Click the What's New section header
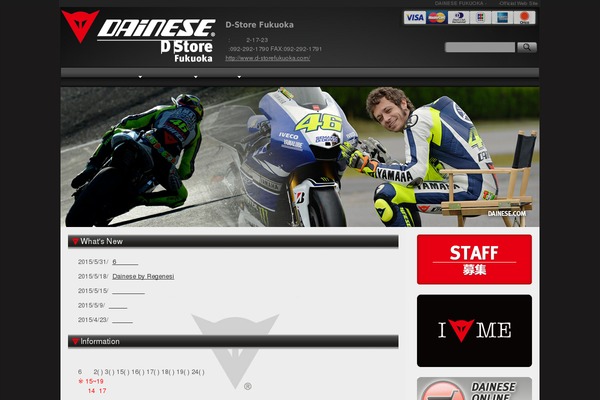This screenshot has width=600, height=400. (233, 242)
